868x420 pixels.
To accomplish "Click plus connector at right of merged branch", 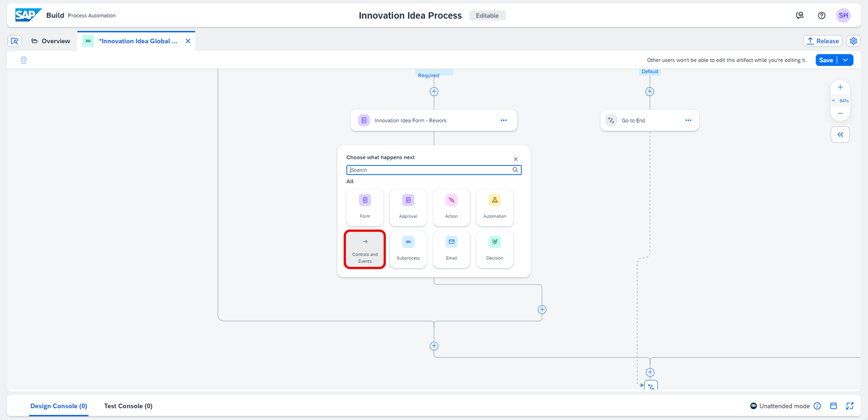I will coord(542,310).
